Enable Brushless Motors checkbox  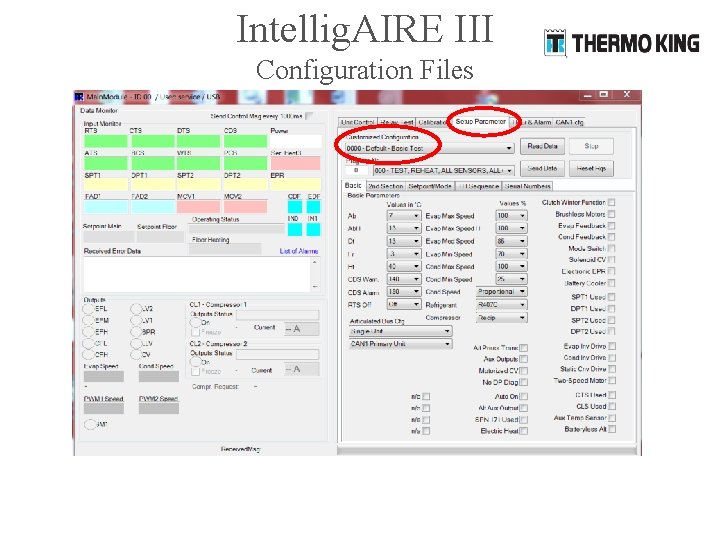tap(612, 214)
